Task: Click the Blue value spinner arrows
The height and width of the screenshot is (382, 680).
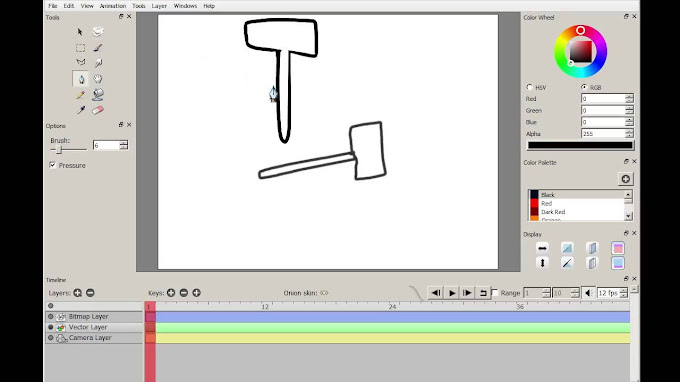Action: click(629, 122)
